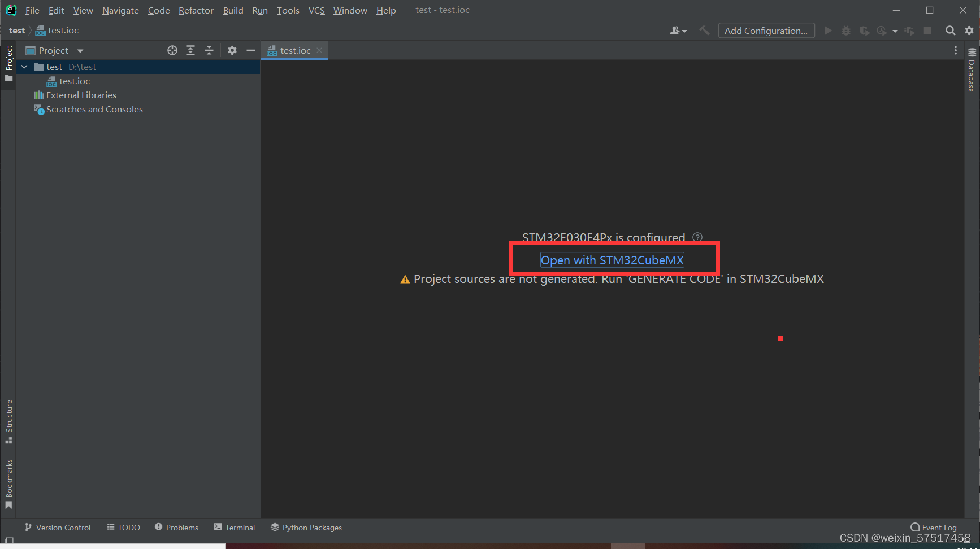980x549 pixels.
Task: Open the Build menu
Action: pos(233,10)
